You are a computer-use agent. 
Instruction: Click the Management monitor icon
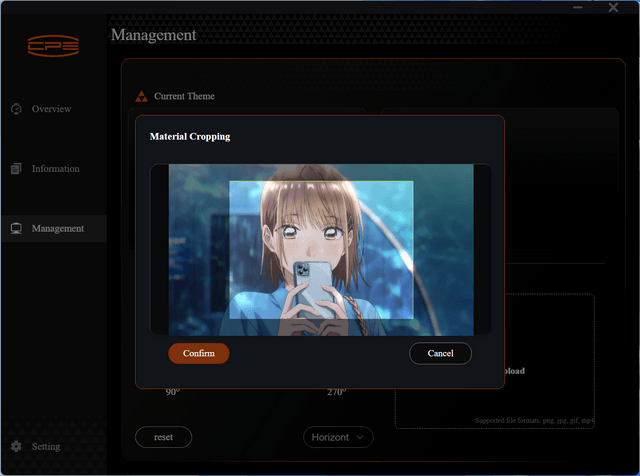pyautogui.click(x=16, y=229)
